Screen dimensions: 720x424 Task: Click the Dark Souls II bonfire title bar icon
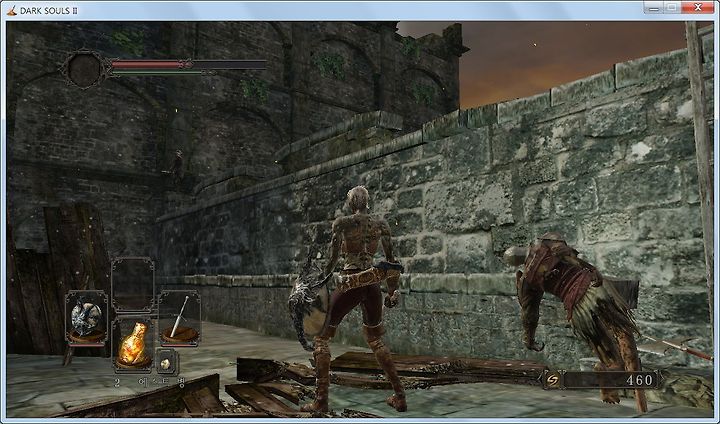tap(11, 10)
